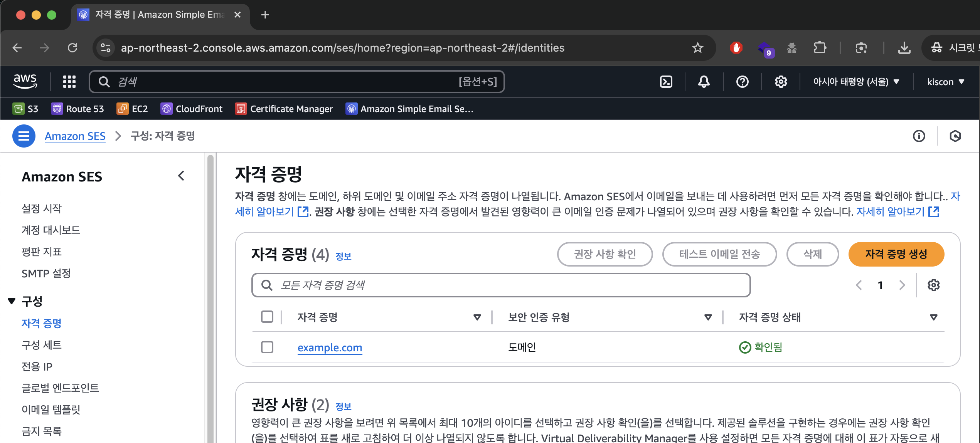Open table preferences gear icon
Screen dimensions: 980x443
pyautogui.click(x=933, y=285)
